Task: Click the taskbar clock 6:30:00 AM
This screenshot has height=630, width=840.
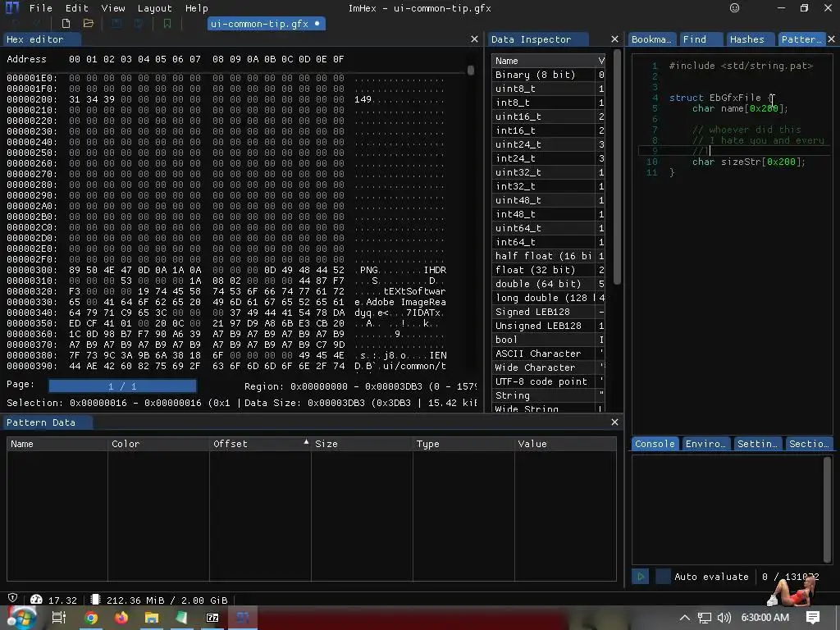Action: (765, 618)
